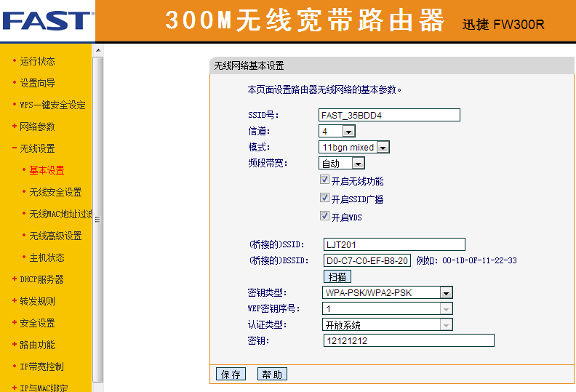576x392 pixels.
Task: Select 基本设置 submenu item
Action: [x=47, y=170]
